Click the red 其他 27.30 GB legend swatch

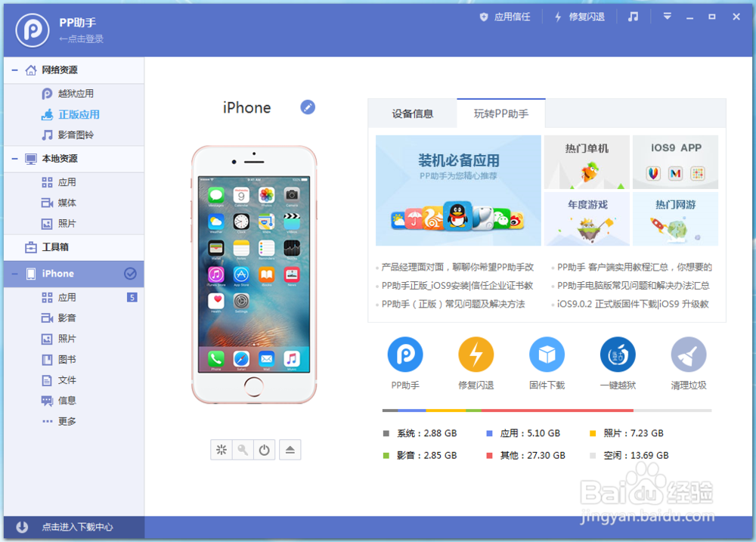point(489,456)
